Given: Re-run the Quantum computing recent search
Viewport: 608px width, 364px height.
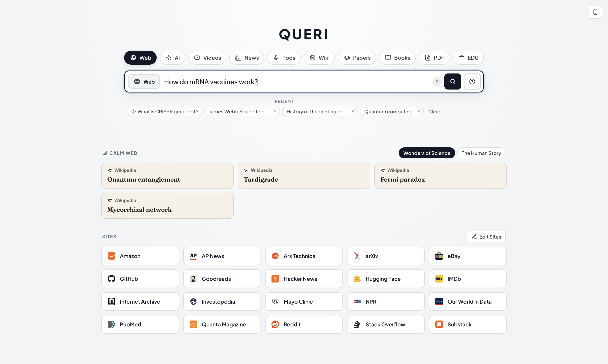Looking at the screenshot, I should 388,112.
